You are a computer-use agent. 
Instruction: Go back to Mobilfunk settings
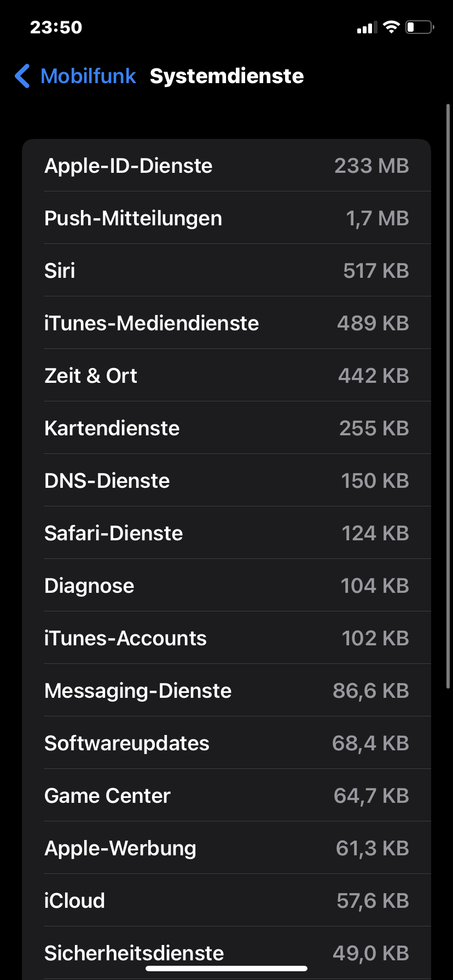[88, 76]
